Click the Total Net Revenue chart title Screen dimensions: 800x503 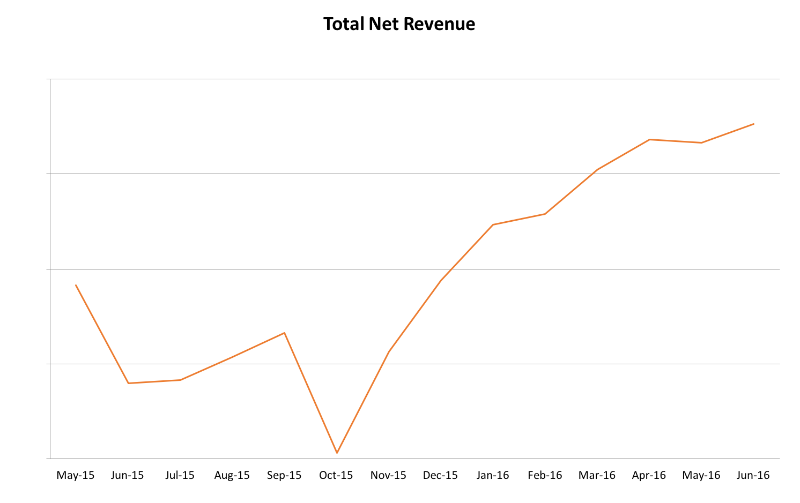tap(399, 24)
